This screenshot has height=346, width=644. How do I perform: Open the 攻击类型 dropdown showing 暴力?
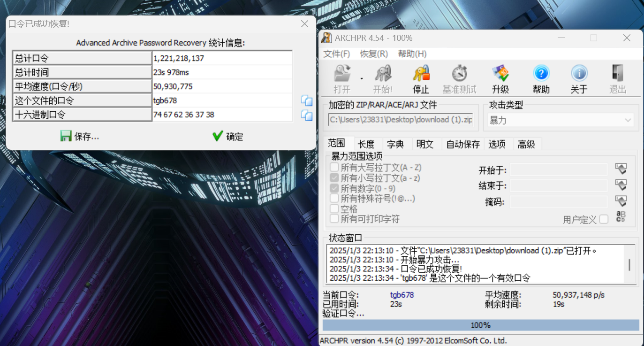(561, 120)
